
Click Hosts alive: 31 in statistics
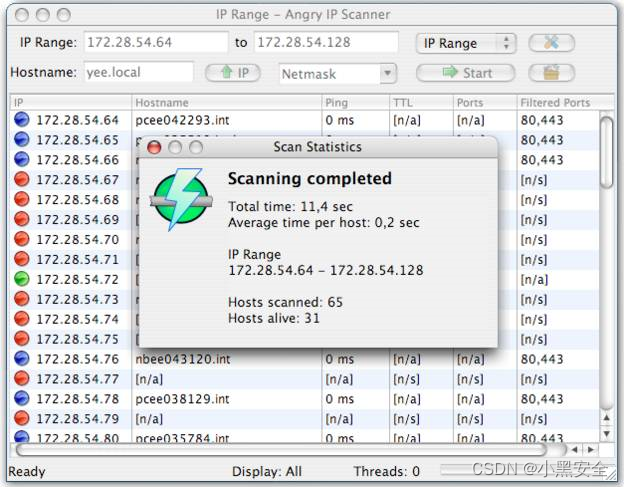click(x=274, y=318)
